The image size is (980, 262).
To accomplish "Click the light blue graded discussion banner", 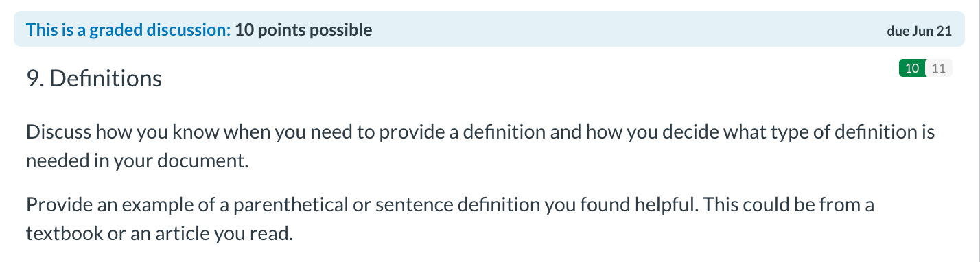I will point(489,31).
